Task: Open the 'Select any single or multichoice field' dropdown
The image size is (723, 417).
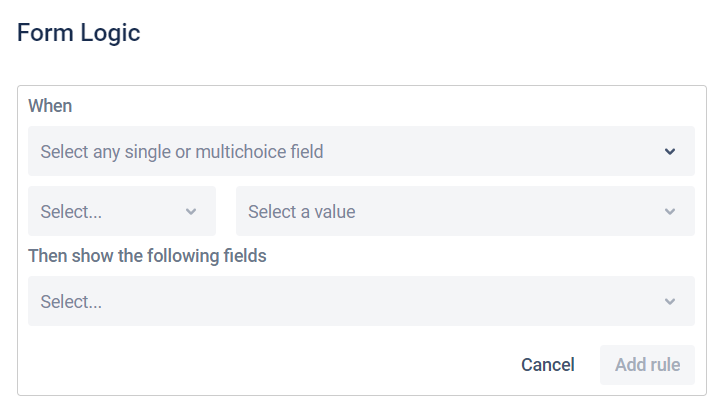Action: [360, 152]
